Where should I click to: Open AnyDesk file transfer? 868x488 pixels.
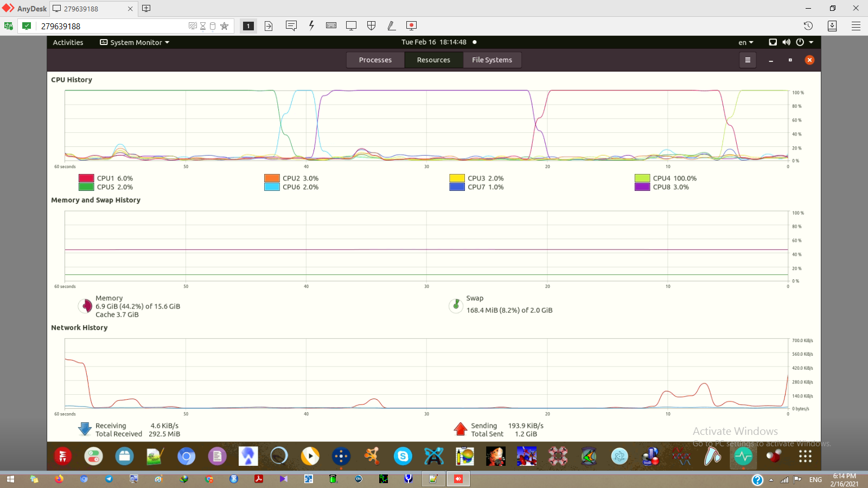269,25
